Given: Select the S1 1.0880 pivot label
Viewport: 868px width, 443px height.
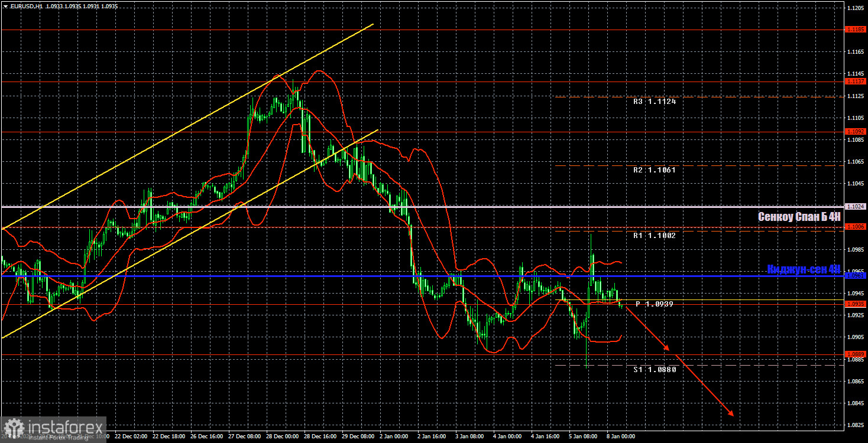Looking at the screenshot, I should coord(655,370).
